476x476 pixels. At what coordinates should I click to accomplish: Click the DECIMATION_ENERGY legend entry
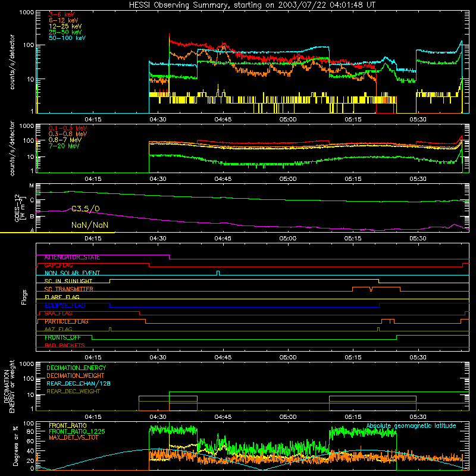point(76,368)
